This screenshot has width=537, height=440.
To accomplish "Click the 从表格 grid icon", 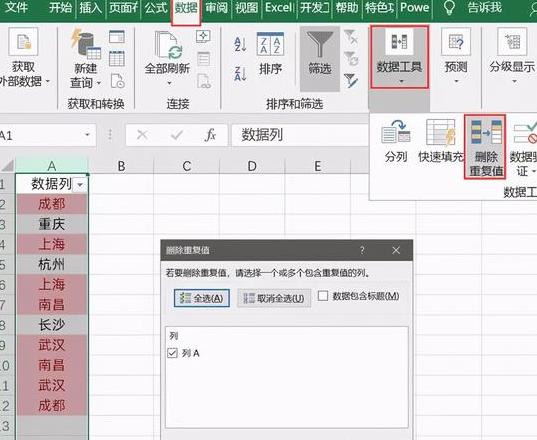I will (117, 59).
